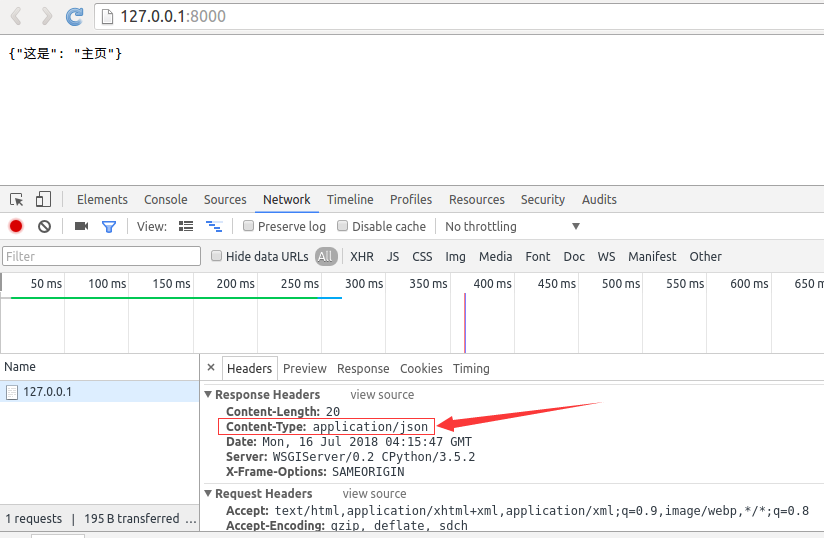Filter requests by XHR
This screenshot has height=538, width=824.
(362, 256)
